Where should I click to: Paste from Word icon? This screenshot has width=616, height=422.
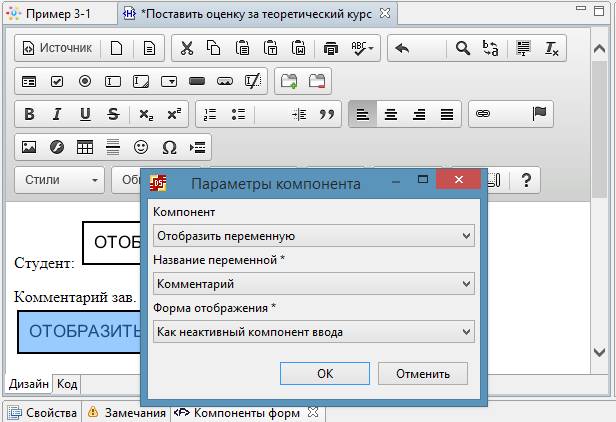pyautogui.click(x=299, y=48)
